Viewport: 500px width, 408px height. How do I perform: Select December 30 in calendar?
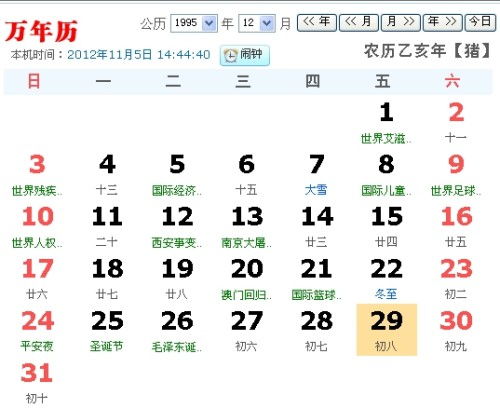tap(456, 331)
